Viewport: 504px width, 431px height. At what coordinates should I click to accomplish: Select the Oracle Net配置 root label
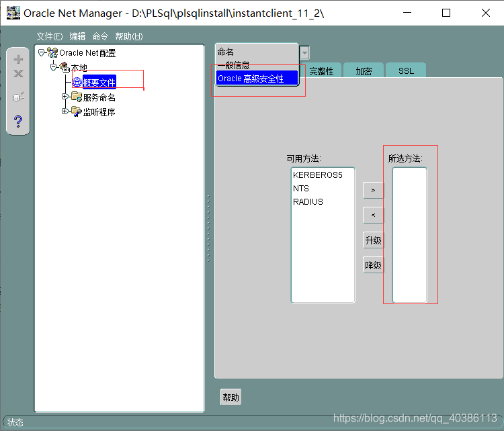[87, 52]
